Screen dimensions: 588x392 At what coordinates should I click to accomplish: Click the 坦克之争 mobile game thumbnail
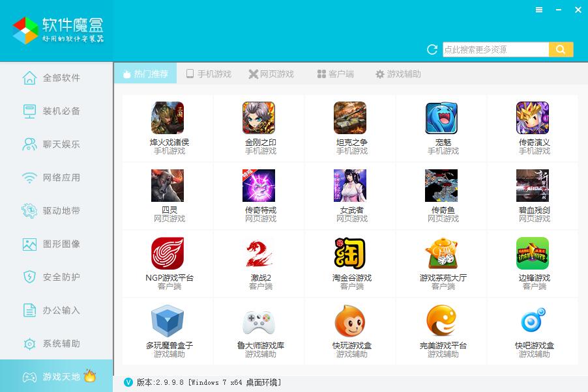tap(350, 118)
